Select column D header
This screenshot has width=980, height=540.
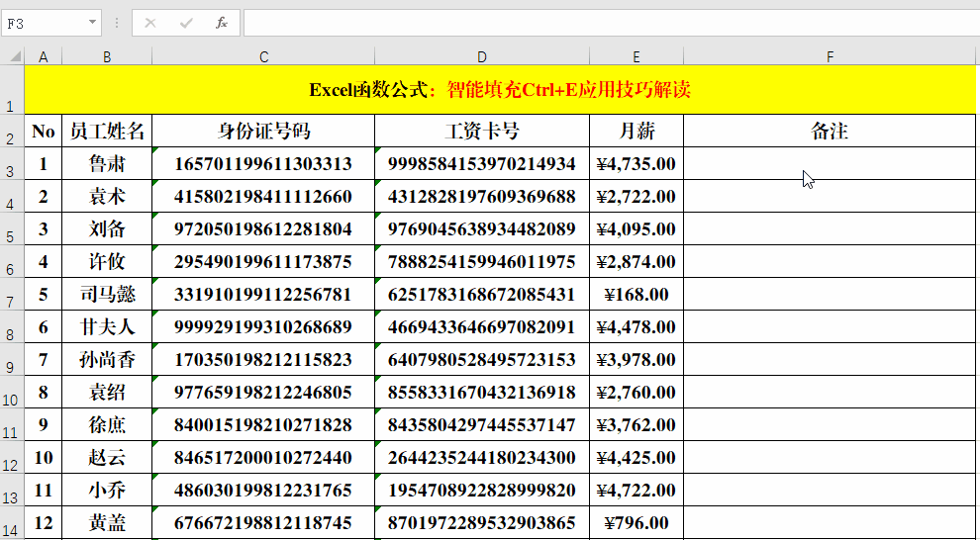point(482,56)
